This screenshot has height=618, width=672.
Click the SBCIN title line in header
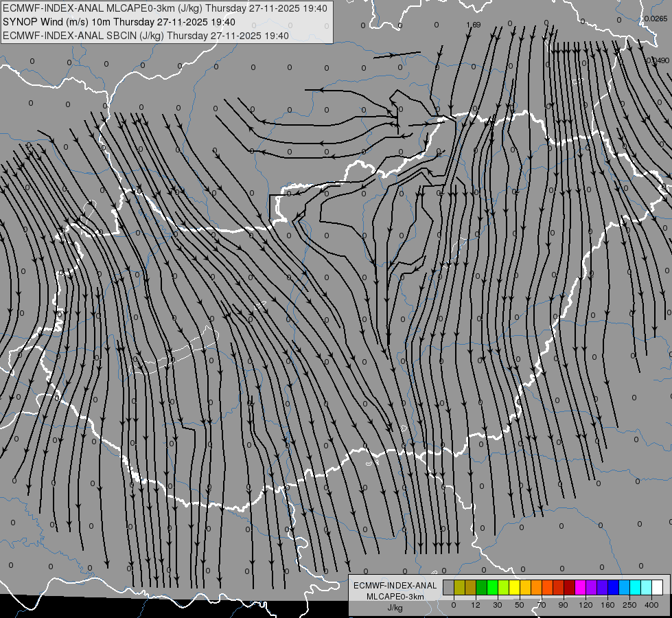[x=146, y=36]
